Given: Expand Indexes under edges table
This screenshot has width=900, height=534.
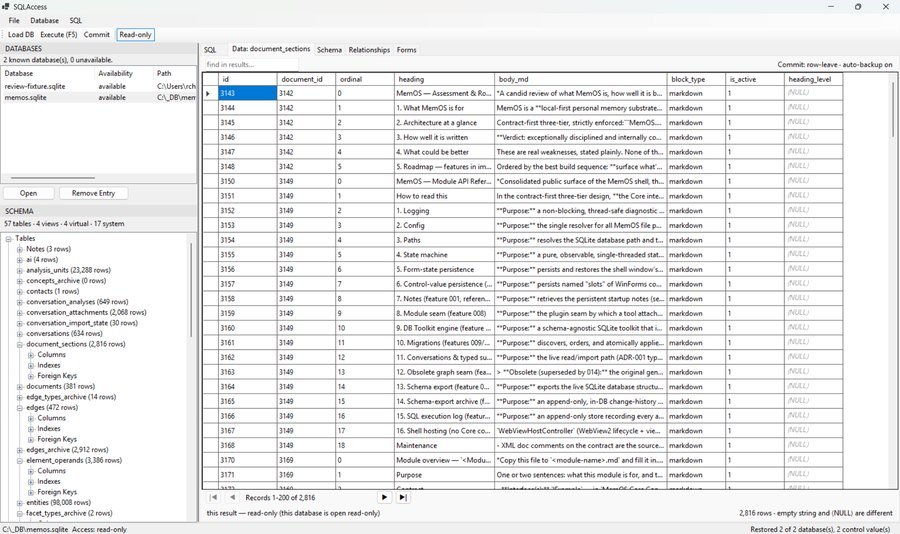Looking at the screenshot, I should pos(30,429).
